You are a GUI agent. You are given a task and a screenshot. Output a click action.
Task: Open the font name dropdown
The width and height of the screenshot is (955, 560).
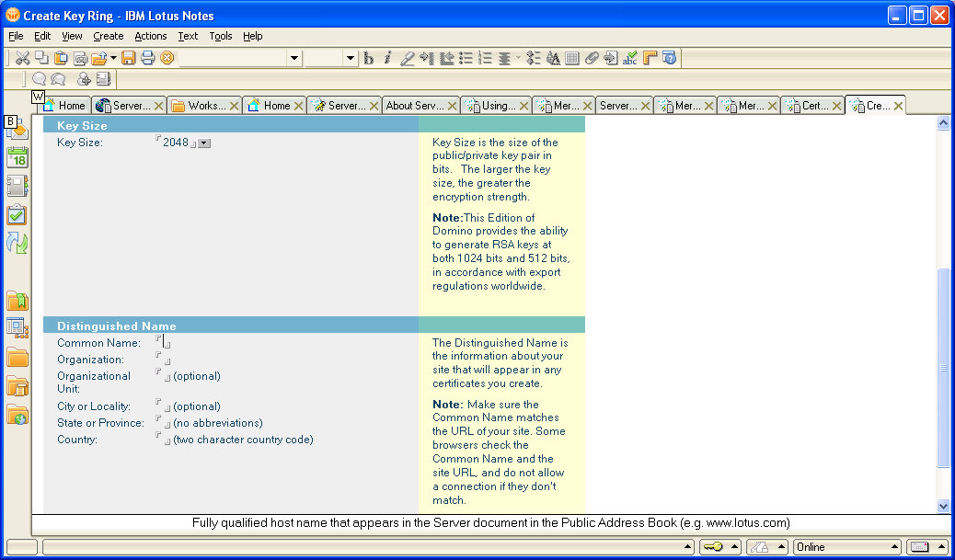point(294,58)
